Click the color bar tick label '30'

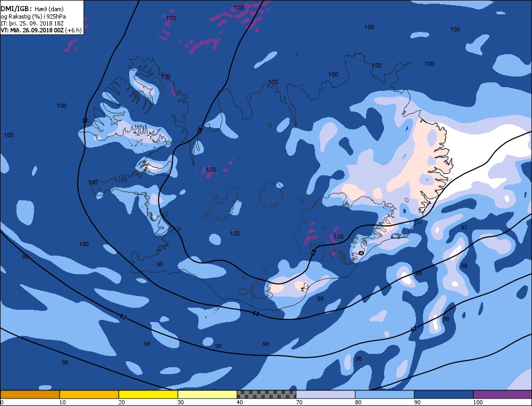pos(180,402)
